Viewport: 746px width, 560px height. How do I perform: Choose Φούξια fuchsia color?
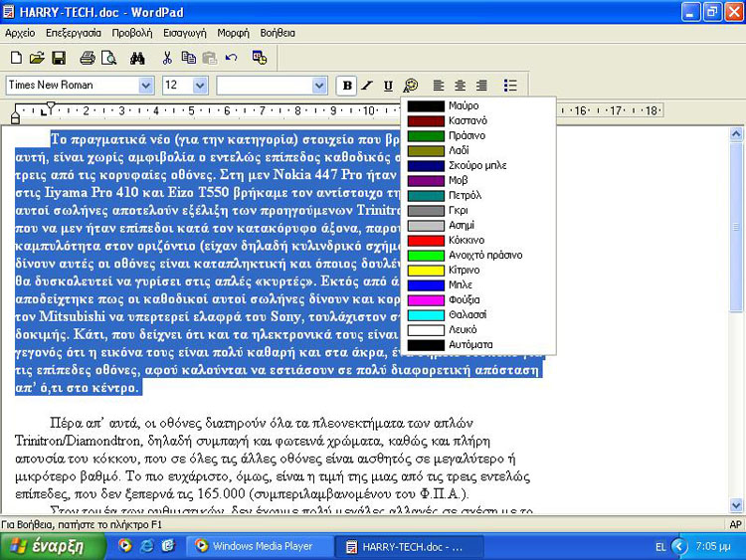coord(478,299)
